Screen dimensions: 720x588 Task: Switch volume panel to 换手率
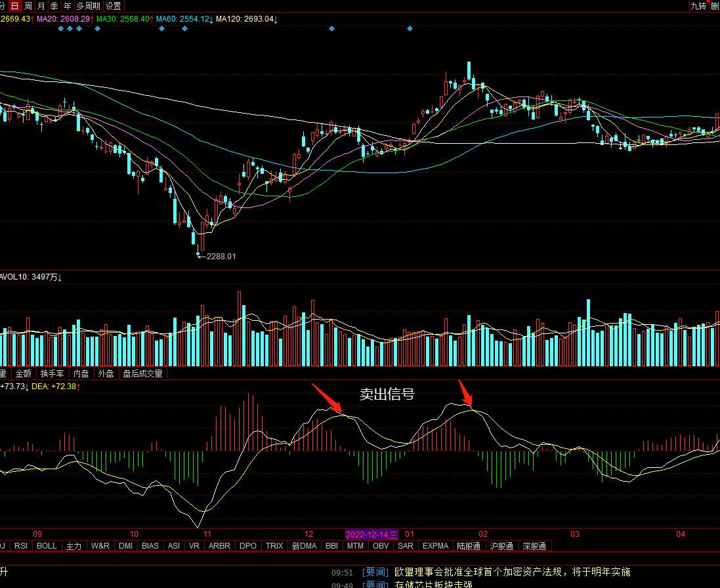[52, 373]
